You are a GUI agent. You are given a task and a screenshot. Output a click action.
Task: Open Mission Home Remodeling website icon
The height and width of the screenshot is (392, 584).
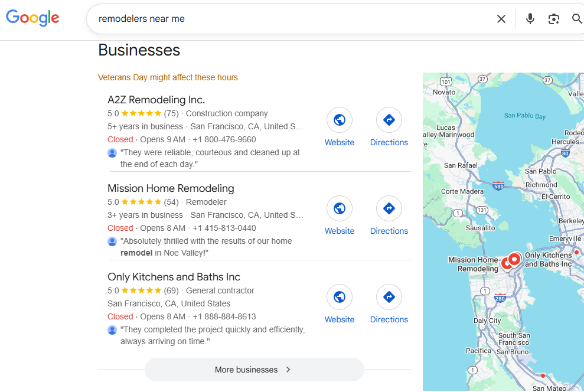tap(340, 208)
